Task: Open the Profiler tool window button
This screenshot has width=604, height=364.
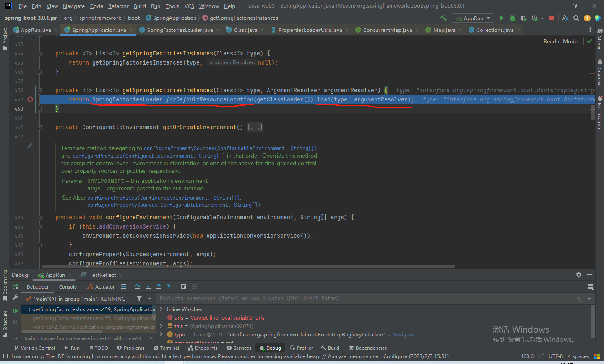Action: click(301, 348)
